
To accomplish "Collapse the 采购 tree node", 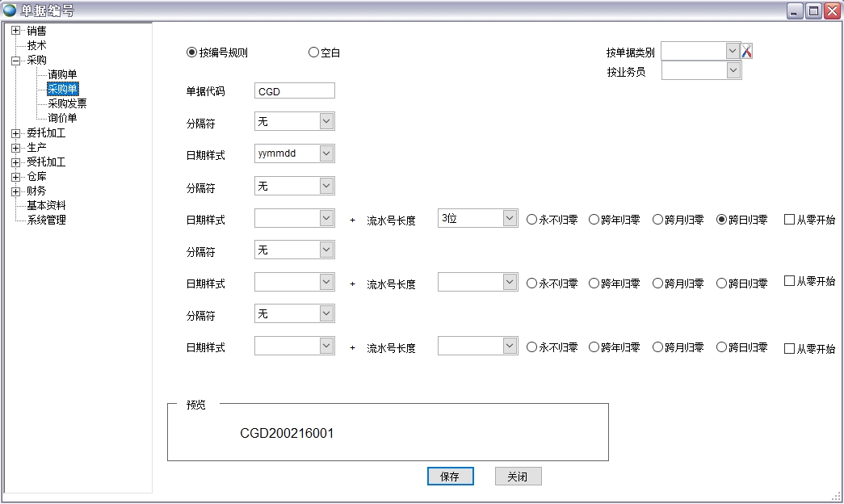I will click(x=15, y=60).
